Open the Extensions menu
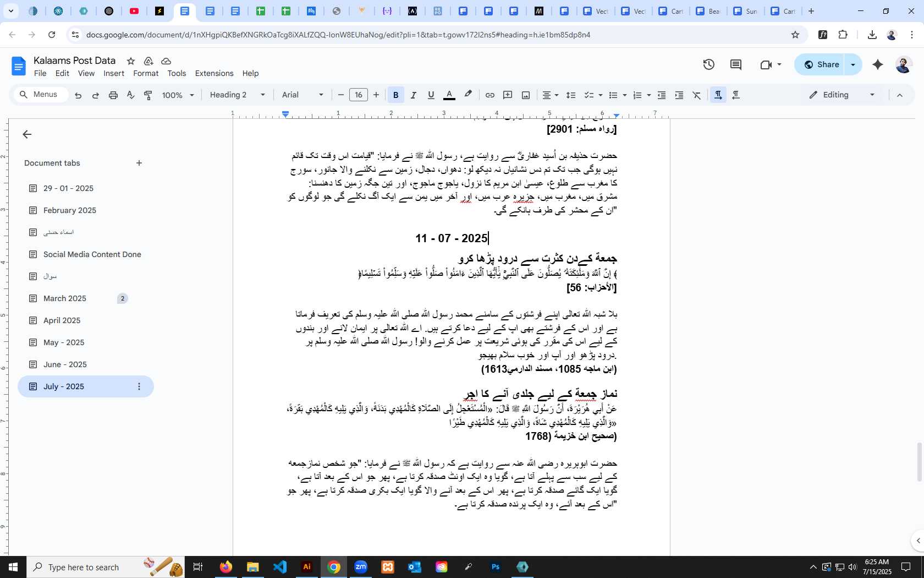 coord(214,73)
